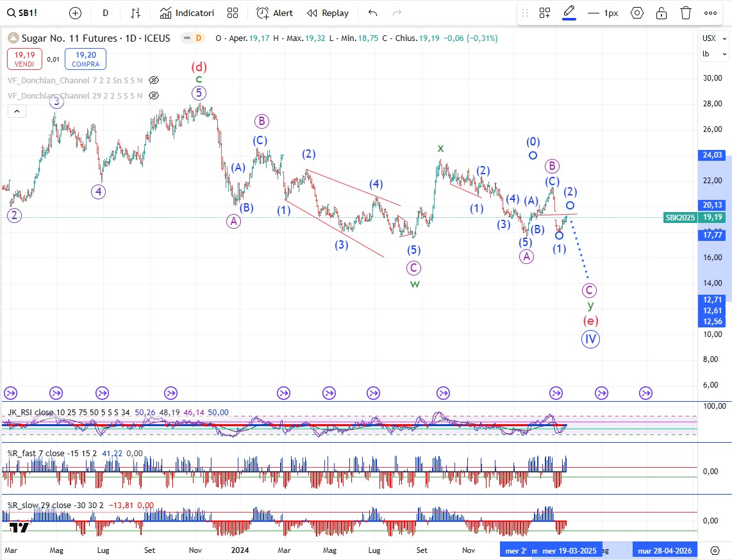This screenshot has height=560, width=732.
Task: Open the lb unit dropdown
Action: pyautogui.click(x=714, y=54)
